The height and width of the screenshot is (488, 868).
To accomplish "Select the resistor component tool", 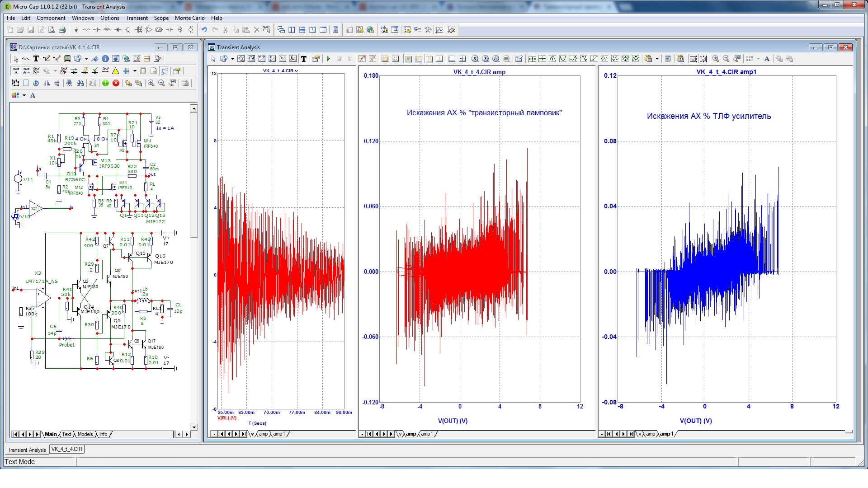I will tap(86, 30).
